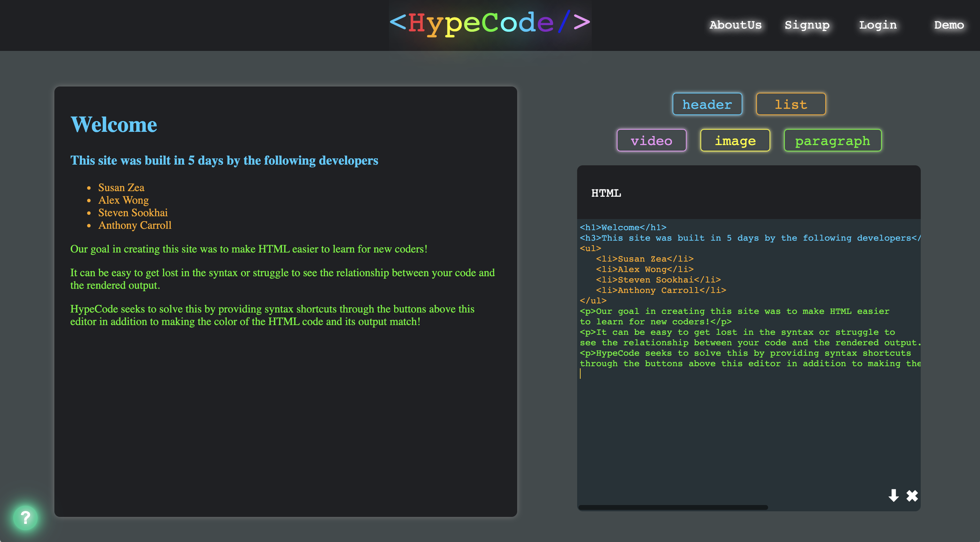Viewport: 980px width, 542px height.
Task: Click the download arrow icon in editor
Action: tap(893, 496)
